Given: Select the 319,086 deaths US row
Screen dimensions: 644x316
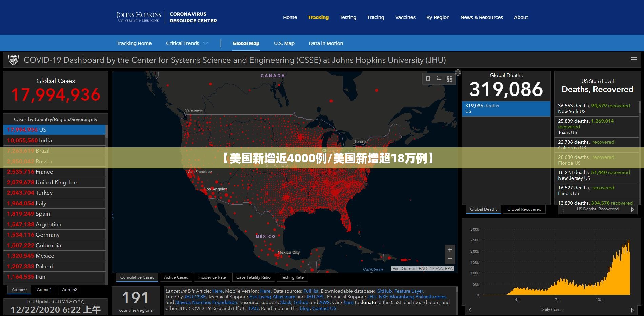Looking at the screenshot, I should click(506, 109).
